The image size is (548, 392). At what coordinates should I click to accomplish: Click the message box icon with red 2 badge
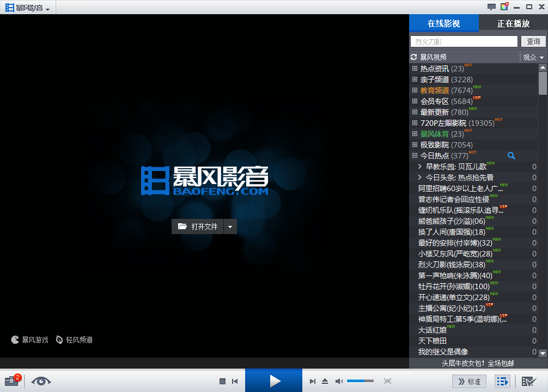(x=11, y=381)
